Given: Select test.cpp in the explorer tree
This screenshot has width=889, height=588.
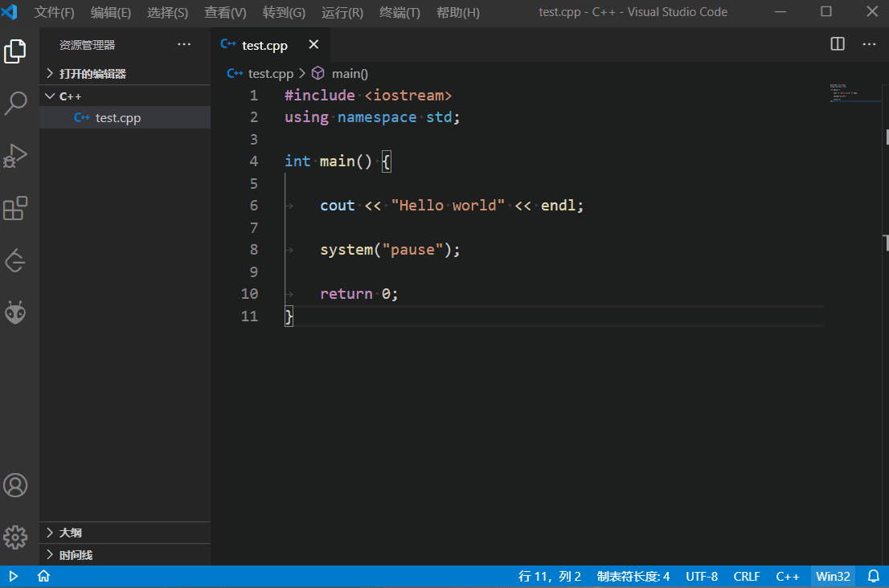Looking at the screenshot, I should [125, 117].
